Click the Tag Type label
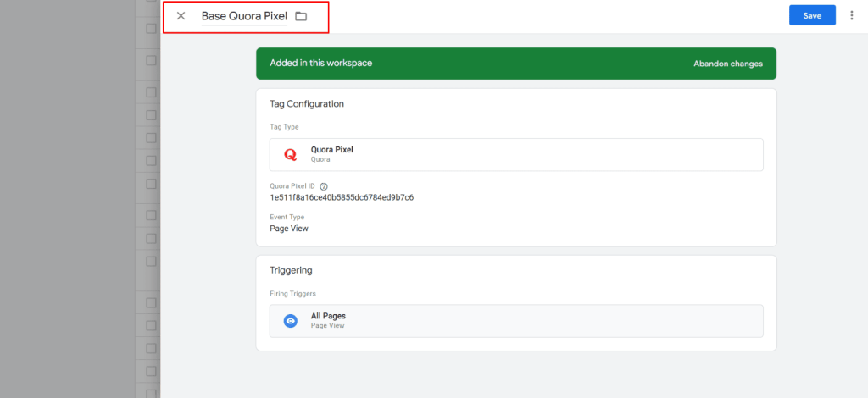 pos(285,127)
